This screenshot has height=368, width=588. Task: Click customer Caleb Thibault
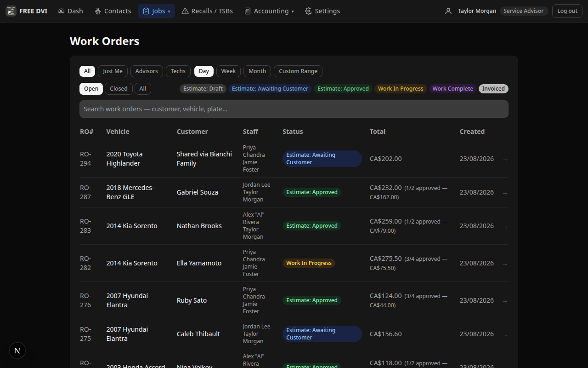(198, 334)
